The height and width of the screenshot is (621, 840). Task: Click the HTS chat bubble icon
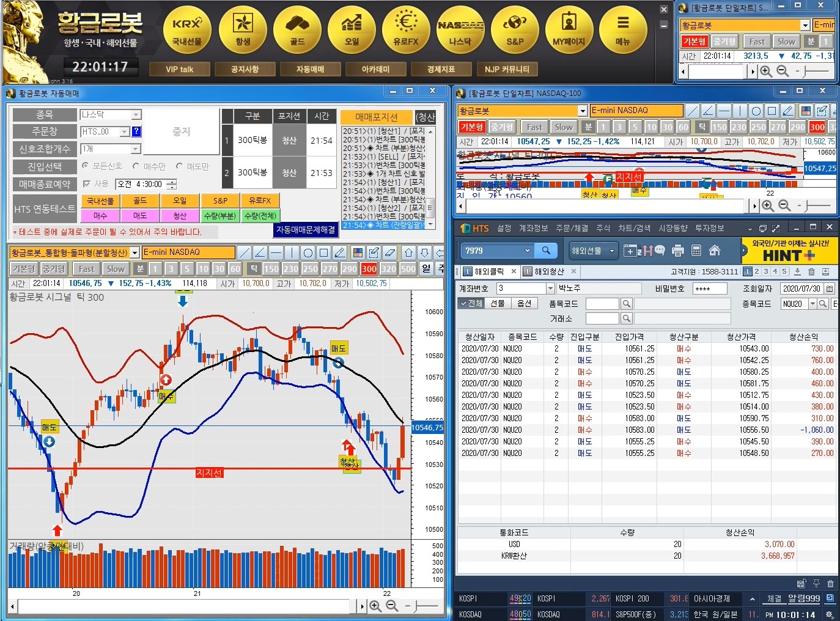[x=660, y=251]
